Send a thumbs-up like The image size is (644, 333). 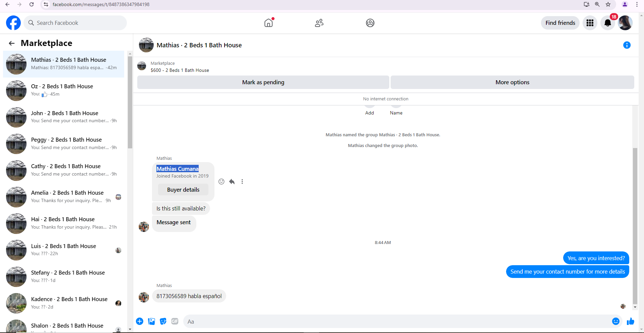[631, 322]
